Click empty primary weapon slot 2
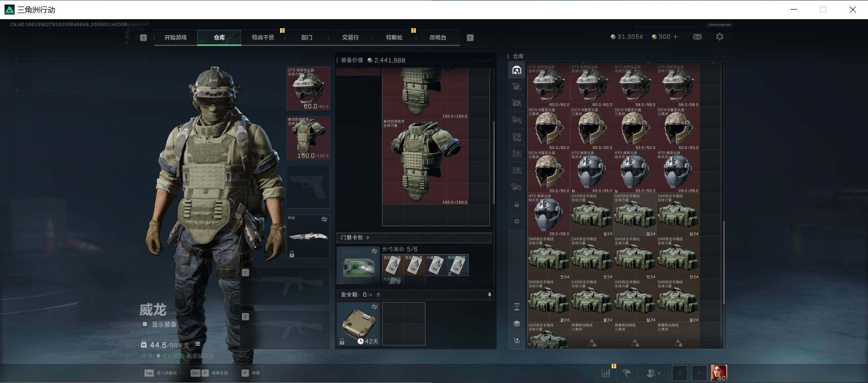This screenshot has width=868, height=383. (285, 330)
